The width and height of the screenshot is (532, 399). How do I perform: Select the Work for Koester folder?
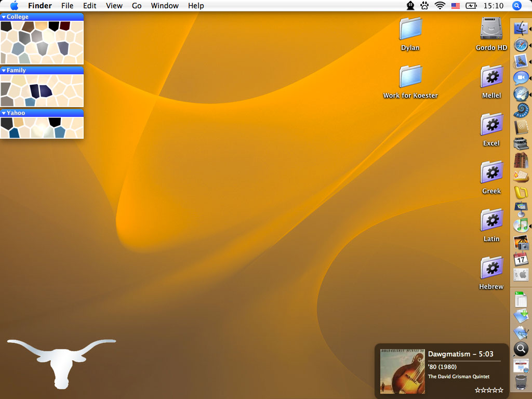coord(410,77)
